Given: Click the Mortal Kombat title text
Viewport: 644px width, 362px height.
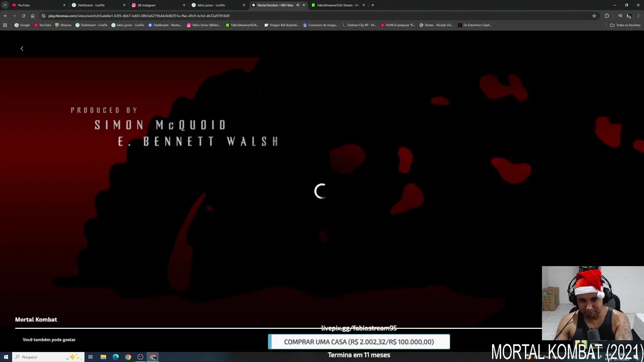Looking at the screenshot, I should point(36,319).
